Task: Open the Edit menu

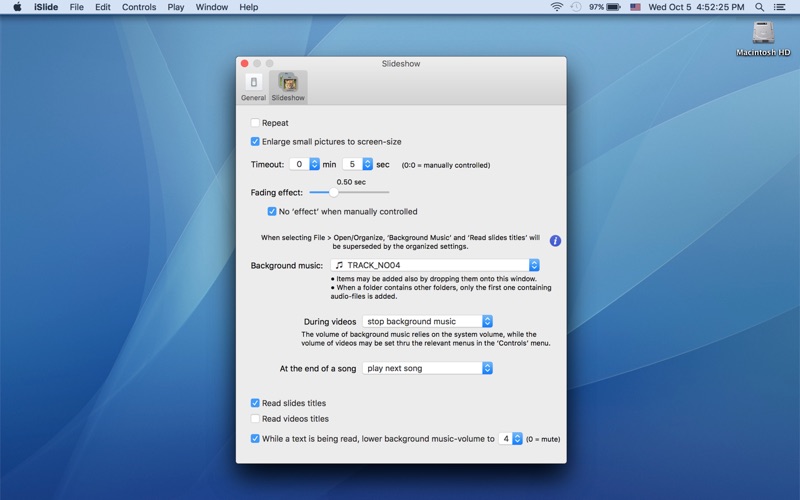Action: click(x=103, y=7)
